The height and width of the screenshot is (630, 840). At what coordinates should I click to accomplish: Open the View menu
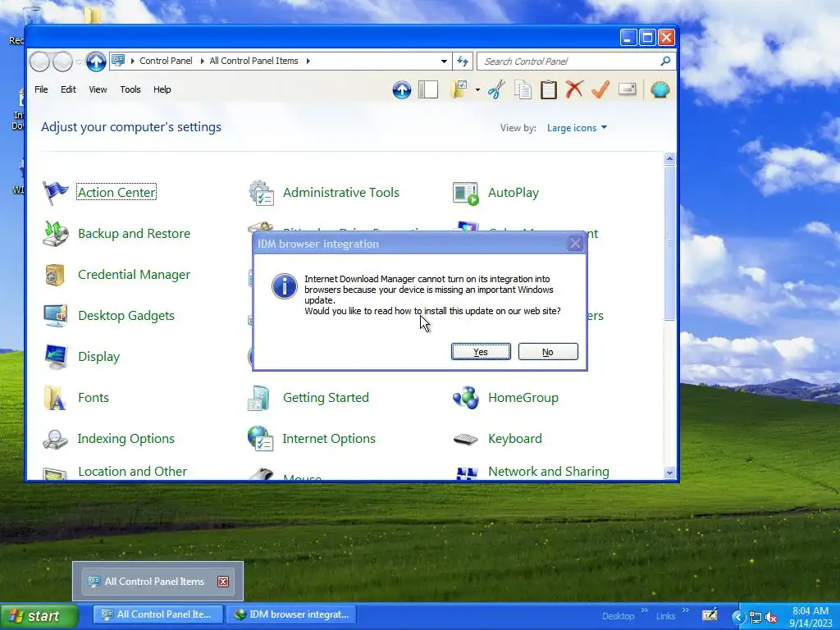point(98,89)
